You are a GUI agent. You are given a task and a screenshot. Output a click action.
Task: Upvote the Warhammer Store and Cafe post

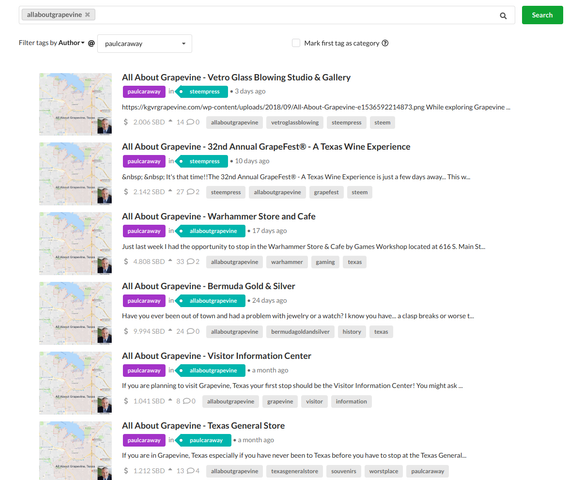[x=170, y=261]
